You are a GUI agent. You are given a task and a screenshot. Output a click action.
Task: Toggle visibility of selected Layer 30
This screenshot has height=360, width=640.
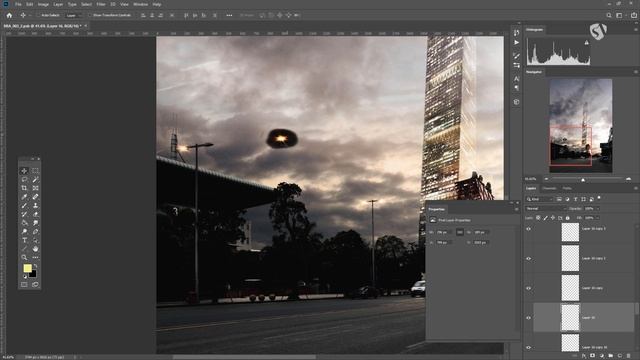tap(529, 318)
